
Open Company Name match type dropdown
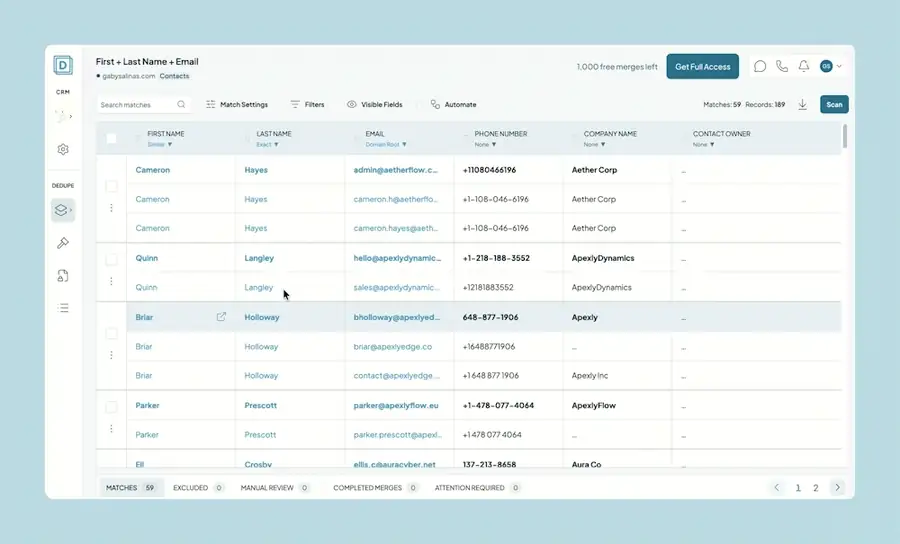point(594,145)
